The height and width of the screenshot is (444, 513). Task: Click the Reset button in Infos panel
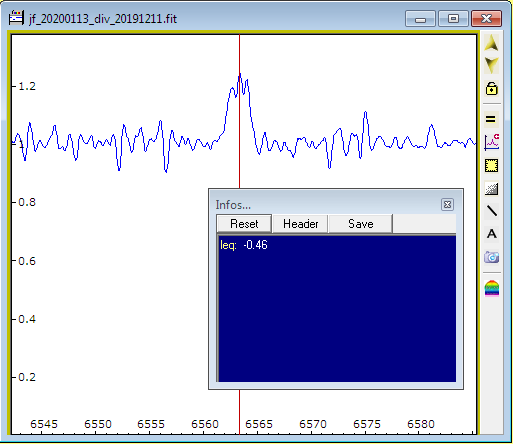tap(244, 224)
